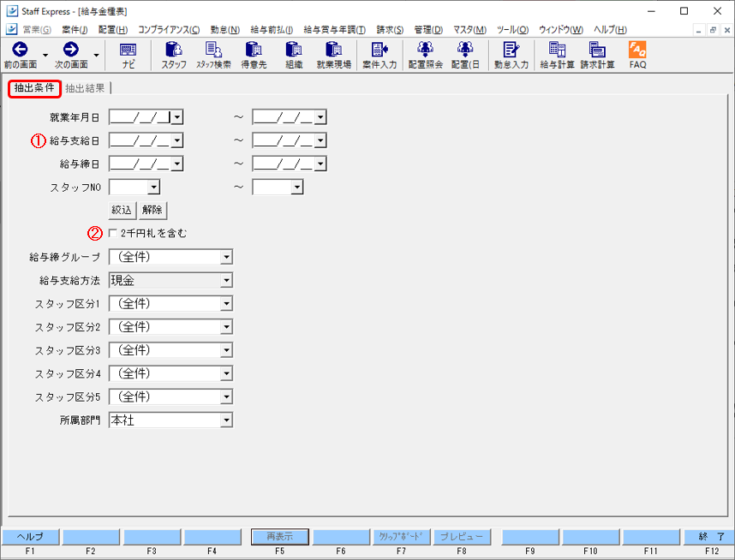The height and width of the screenshot is (560, 735).
Task: Expand the 給与支給方法 dropdown
Action: pos(226,280)
